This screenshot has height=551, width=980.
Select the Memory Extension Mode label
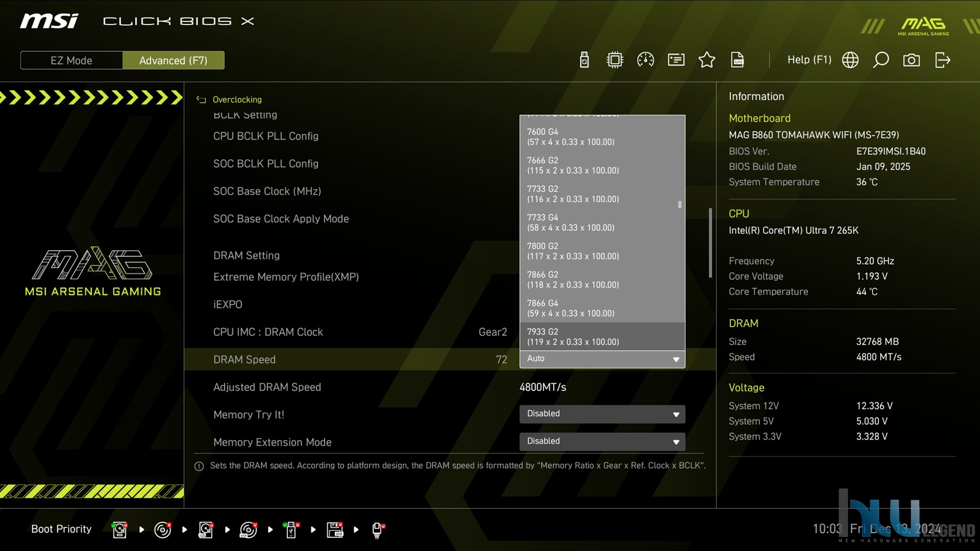(272, 442)
